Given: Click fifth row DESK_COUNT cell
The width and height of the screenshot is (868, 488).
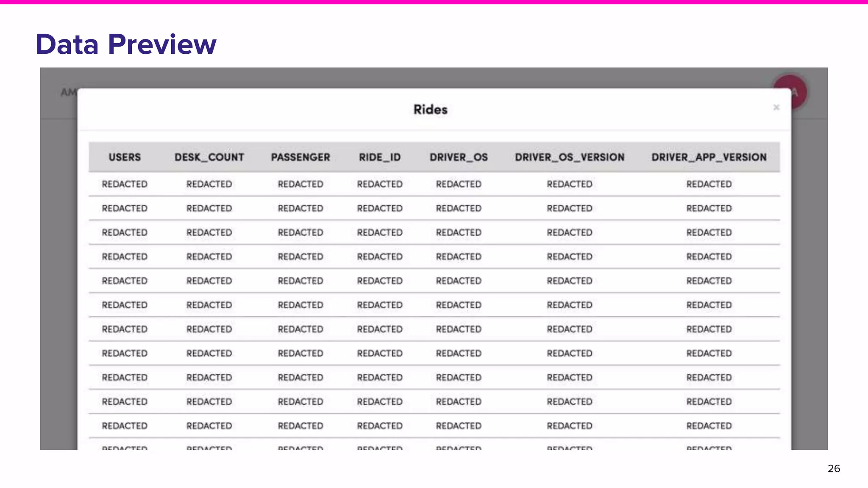Looking at the screenshot, I should (209, 281).
